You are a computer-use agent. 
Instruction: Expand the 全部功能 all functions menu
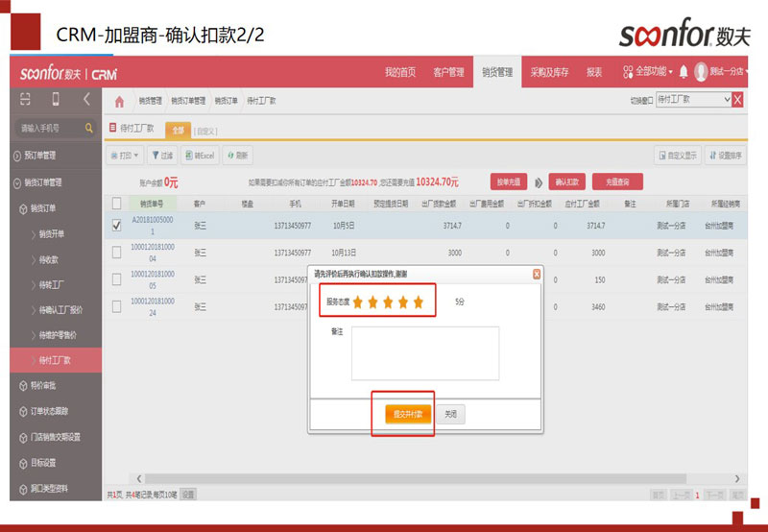point(647,72)
